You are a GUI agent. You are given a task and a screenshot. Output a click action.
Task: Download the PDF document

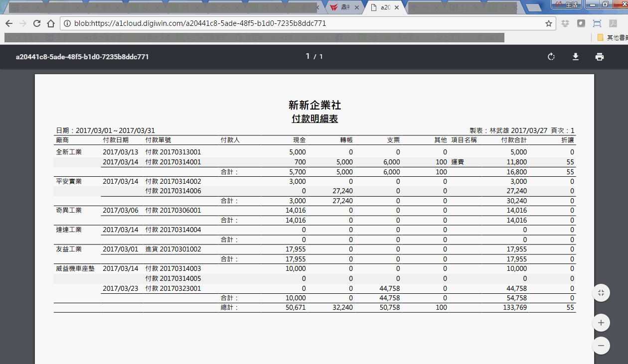click(x=575, y=57)
